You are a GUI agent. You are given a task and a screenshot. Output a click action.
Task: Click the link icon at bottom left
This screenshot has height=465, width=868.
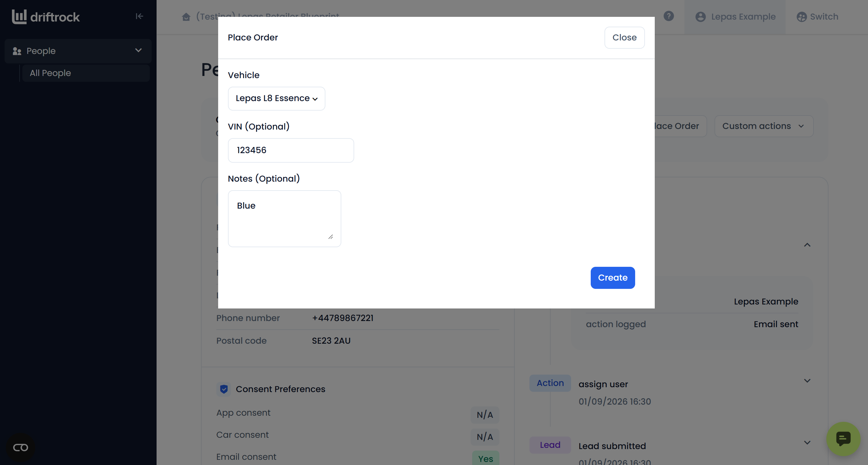point(21,448)
